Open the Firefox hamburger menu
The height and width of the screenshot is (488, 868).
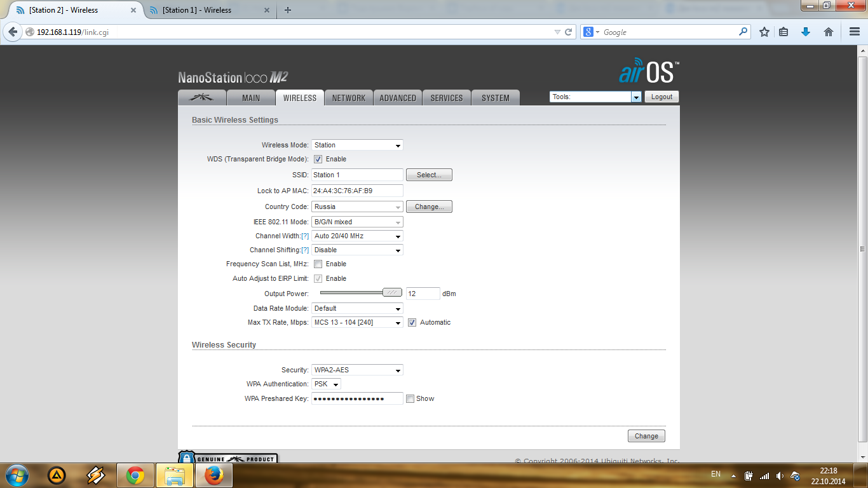(854, 32)
